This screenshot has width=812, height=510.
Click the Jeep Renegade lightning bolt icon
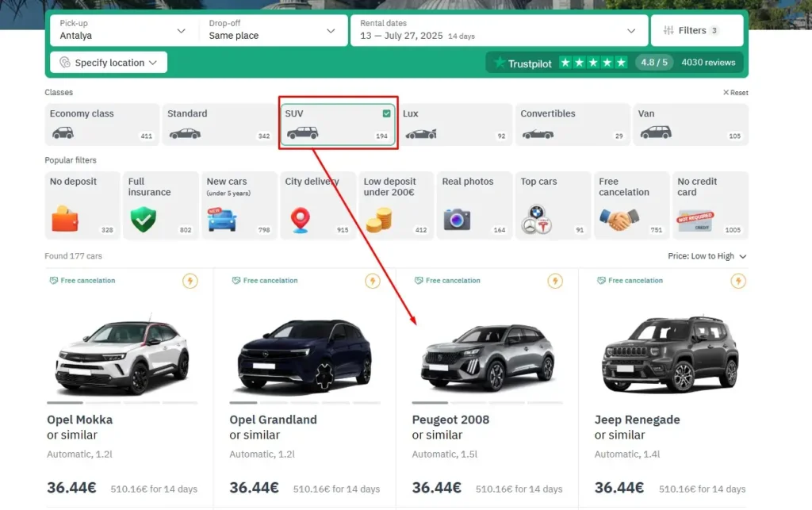click(738, 281)
